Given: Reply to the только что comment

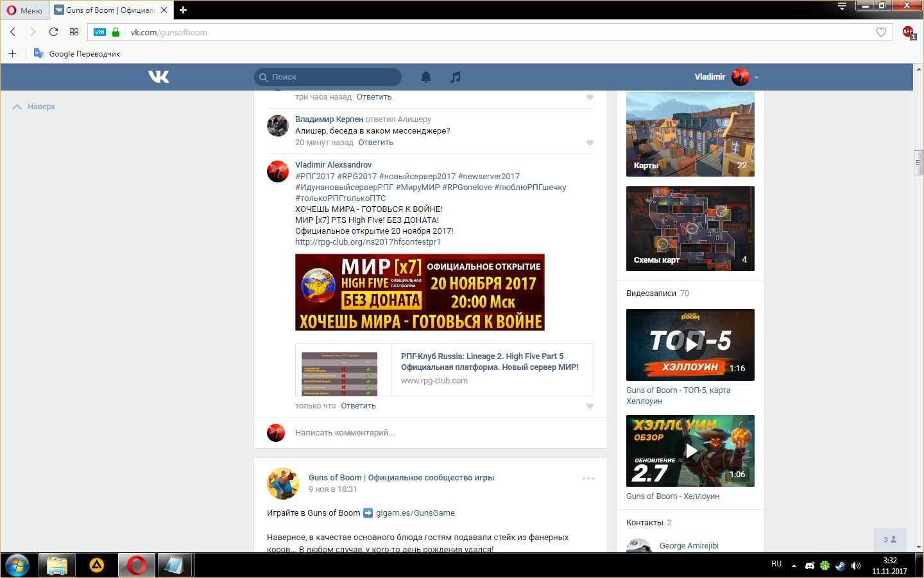Looking at the screenshot, I should tap(358, 406).
